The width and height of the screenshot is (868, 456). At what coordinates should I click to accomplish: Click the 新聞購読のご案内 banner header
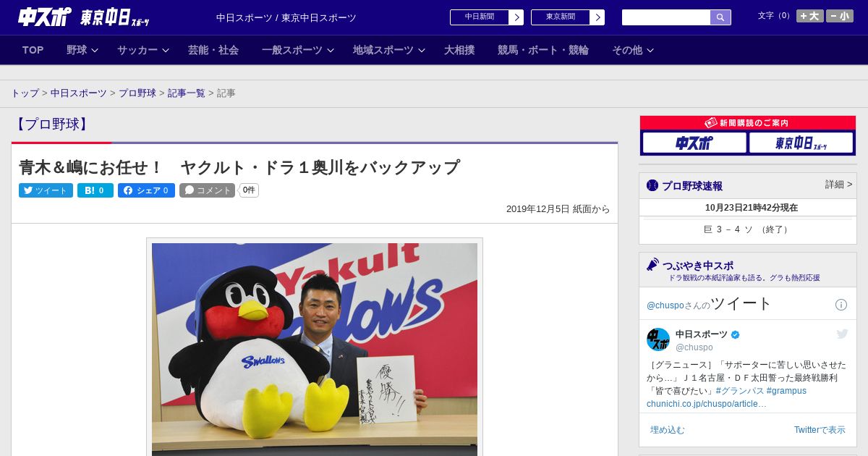(x=747, y=123)
